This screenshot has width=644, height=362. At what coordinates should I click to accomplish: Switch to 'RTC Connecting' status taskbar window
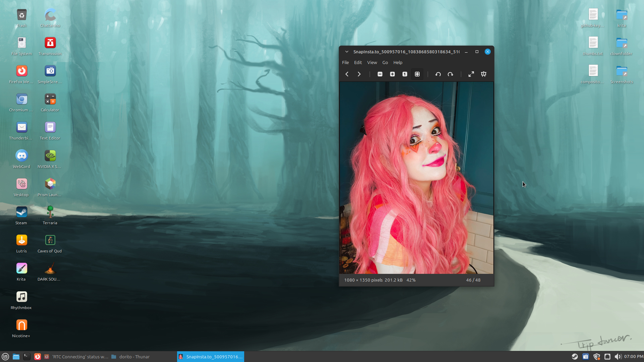(x=76, y=357)
